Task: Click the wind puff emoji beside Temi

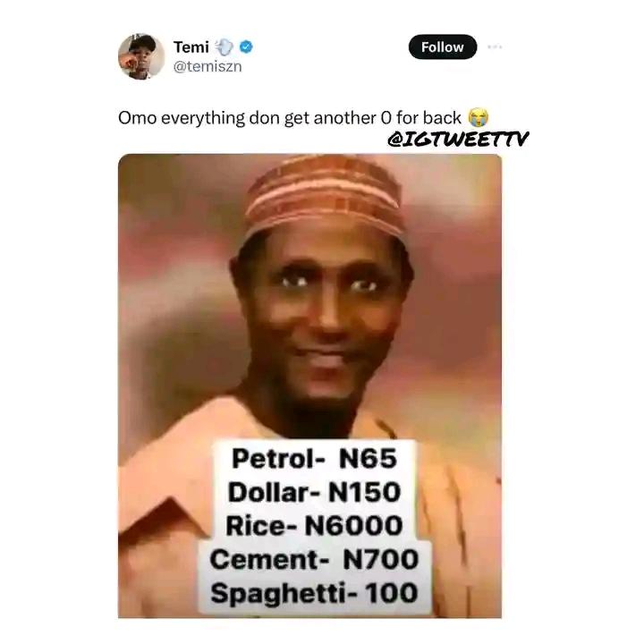Action: point(225,47)
